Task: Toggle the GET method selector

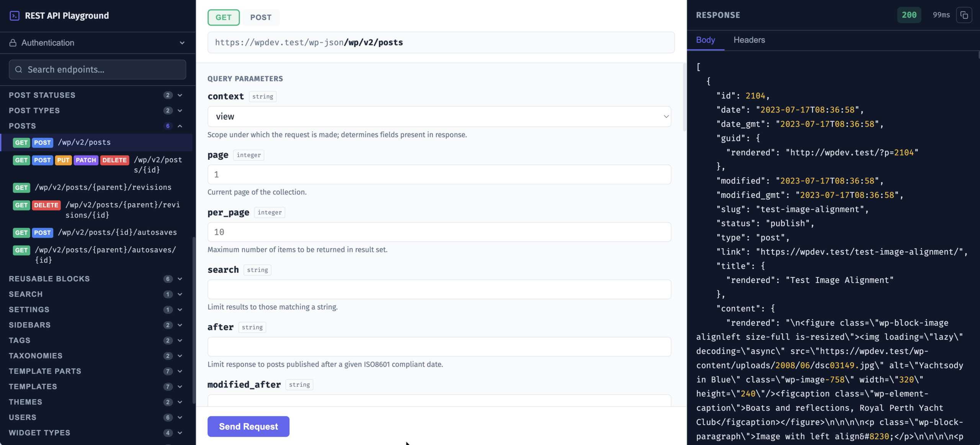Action: click(x=224, y=17)
